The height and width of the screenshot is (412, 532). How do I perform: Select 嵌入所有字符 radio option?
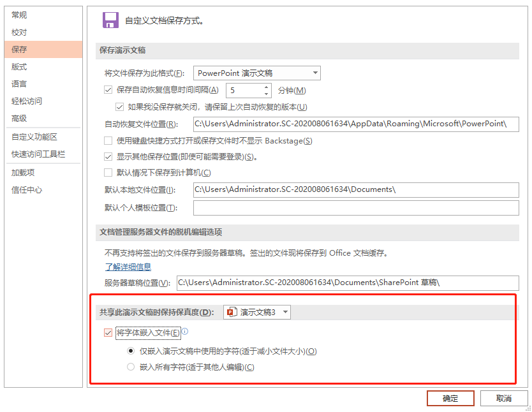(x=131, y=367)
